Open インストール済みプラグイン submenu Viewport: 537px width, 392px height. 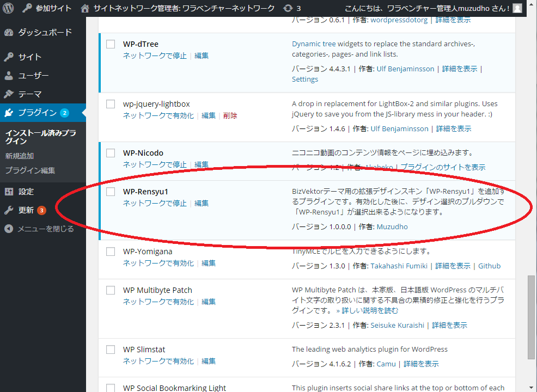point(41,137)
